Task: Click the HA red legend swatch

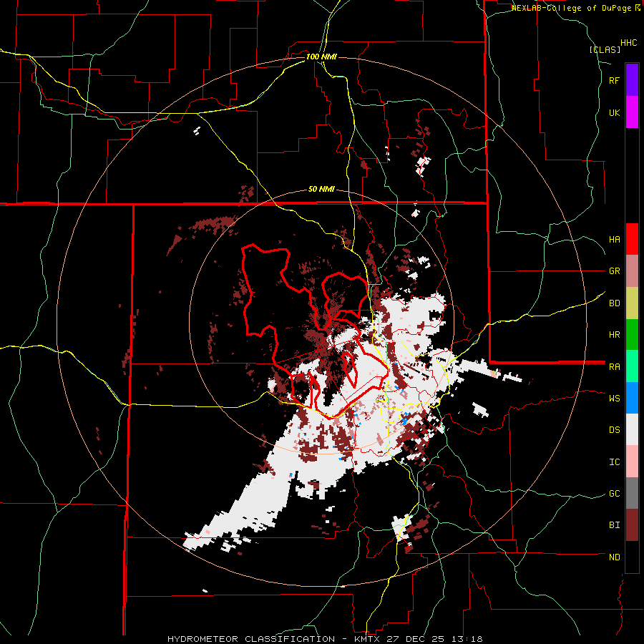Action: click(x=632, y=239)
